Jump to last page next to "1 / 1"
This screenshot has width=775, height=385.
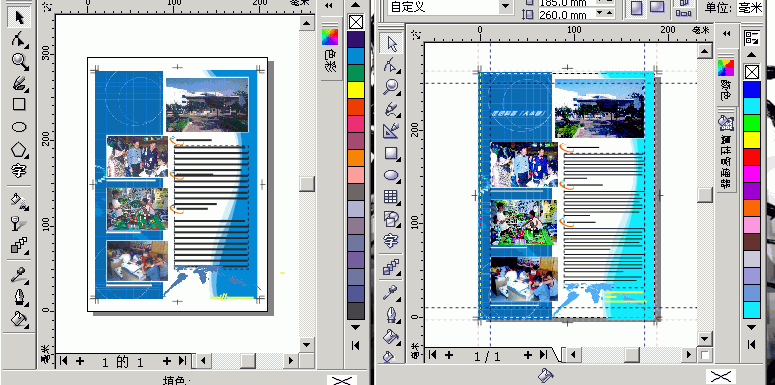(x=543, y=354)
